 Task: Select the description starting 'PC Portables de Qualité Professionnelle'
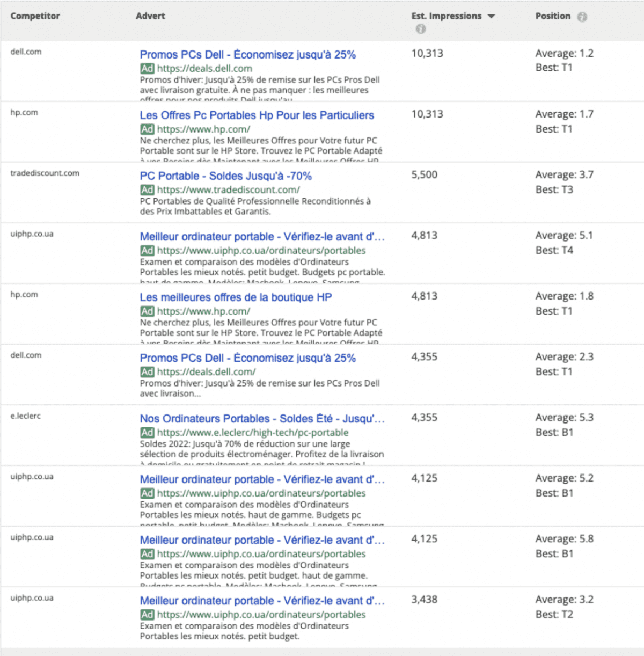tap(255, 207)
